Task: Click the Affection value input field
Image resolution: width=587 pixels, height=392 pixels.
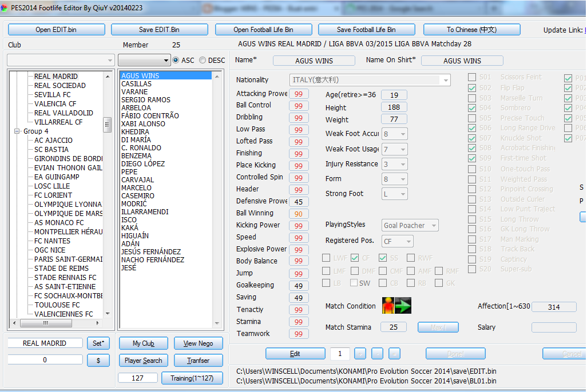Action: 553,306
